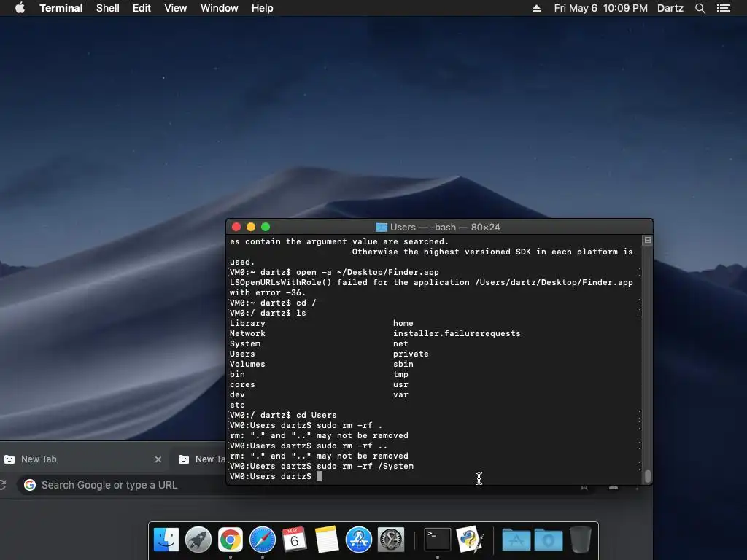
Task: Open the Edit menu
Action: tap(142, 8)
